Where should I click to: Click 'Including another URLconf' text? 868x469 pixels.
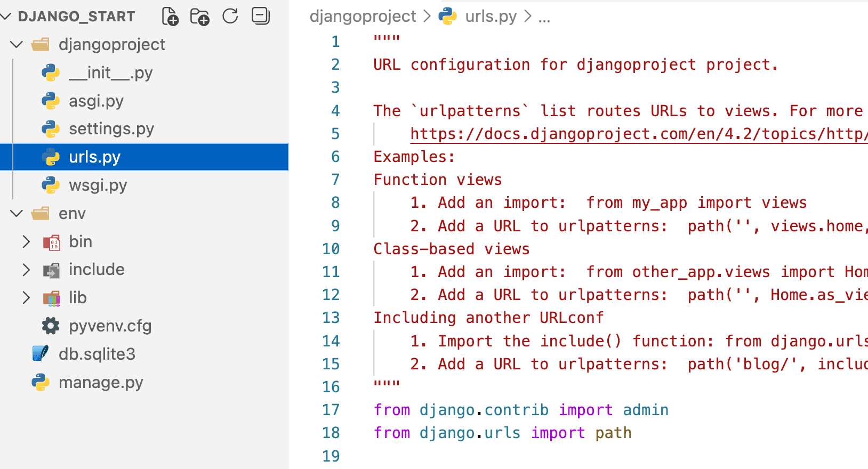[x=488, y=318]
